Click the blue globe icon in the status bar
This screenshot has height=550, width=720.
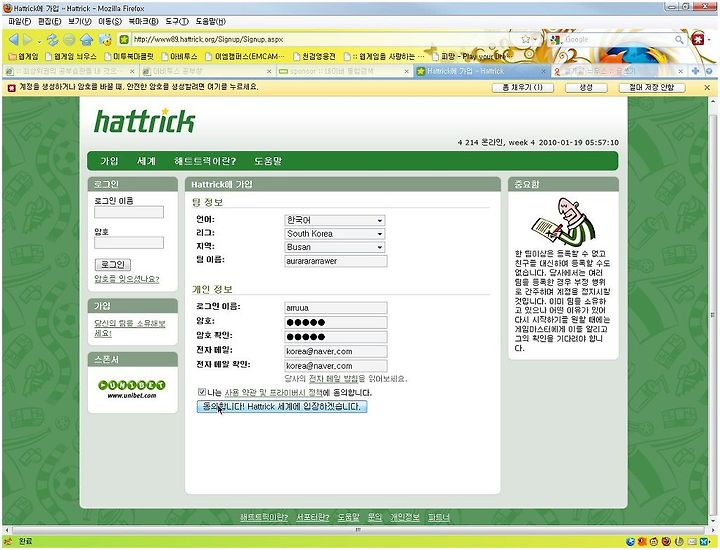tap(630, 542)
